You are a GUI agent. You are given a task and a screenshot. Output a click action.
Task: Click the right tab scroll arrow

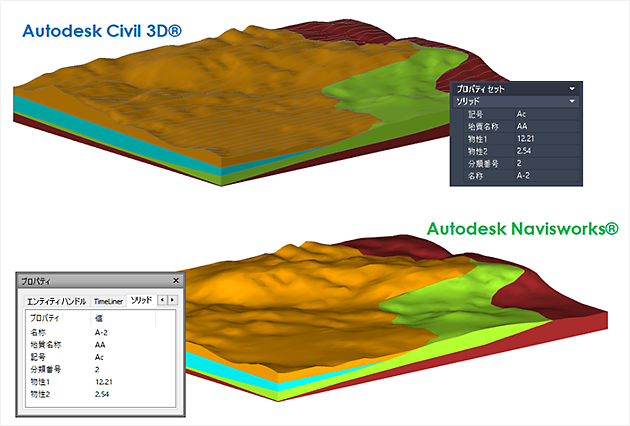click(x=172, y=300)
